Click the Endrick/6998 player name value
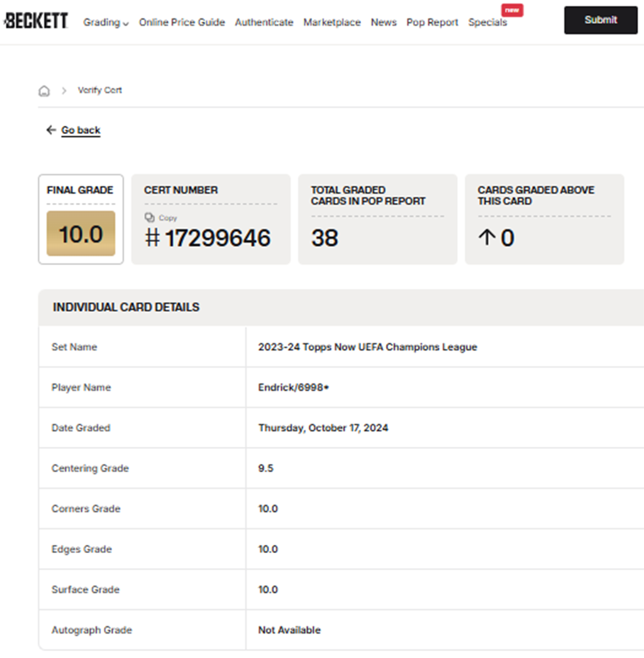The height and width of the screenshot is (658, 644). pos(294,388)
